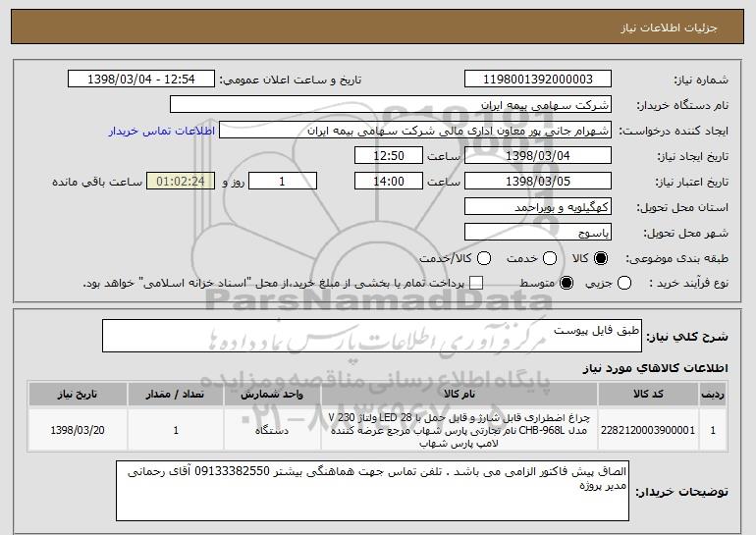Image resolution: width=756 pixels, height=535 pixels.
Task: Click the delivery province field کهگیلویه و بویراحمد
Action: pyautogui.click(x=538, y=207)
